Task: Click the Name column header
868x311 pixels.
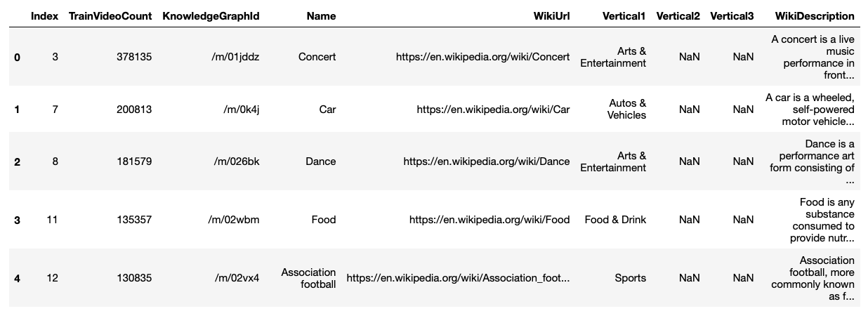Action: tap(322, 15)
